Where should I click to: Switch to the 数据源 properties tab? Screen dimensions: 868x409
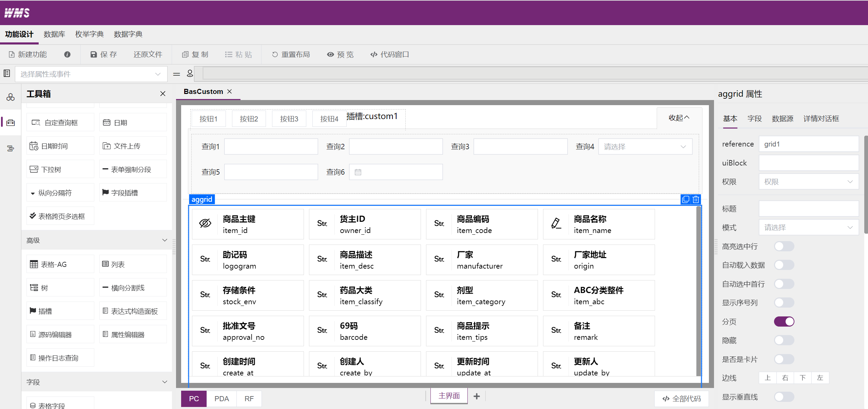click(782, 119)
